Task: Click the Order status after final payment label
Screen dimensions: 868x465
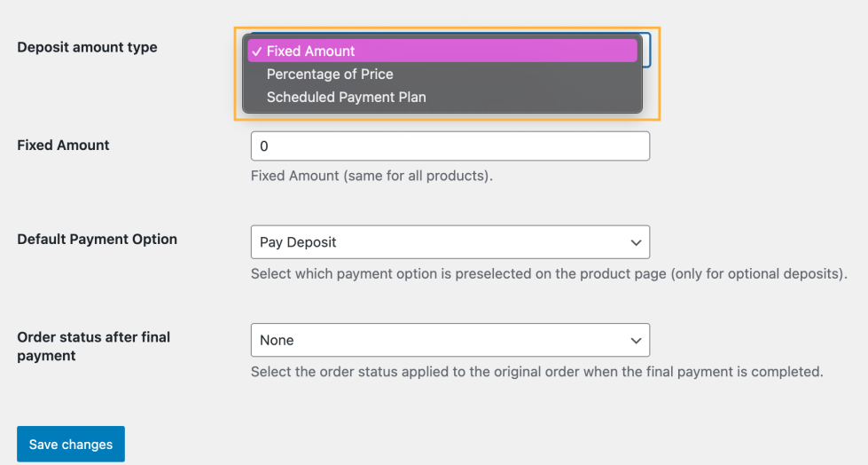Action: point(93,346)
